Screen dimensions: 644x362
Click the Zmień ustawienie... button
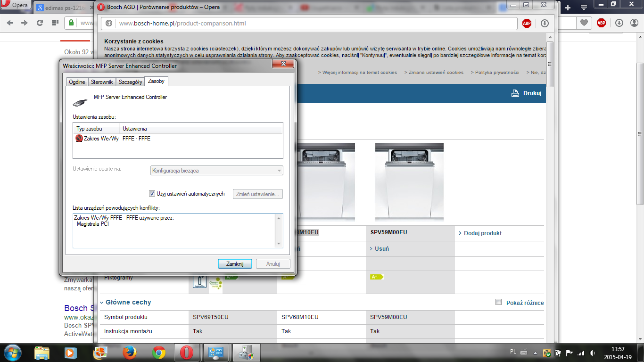(258, 194)
